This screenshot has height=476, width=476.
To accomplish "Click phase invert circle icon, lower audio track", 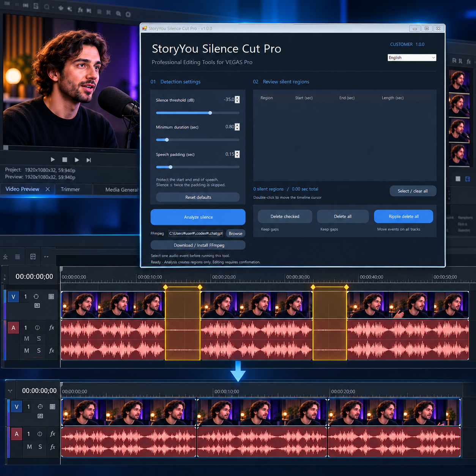I will [x=39, y=434].
